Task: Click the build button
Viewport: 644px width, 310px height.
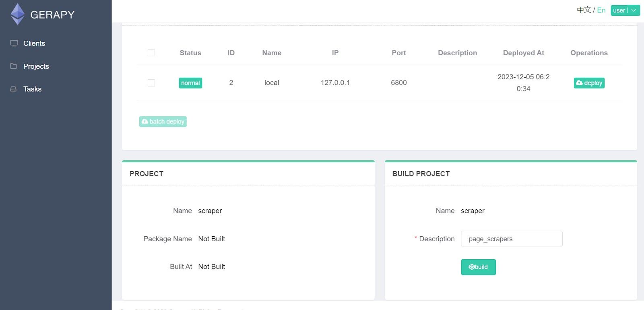Action: click(478, 267)
